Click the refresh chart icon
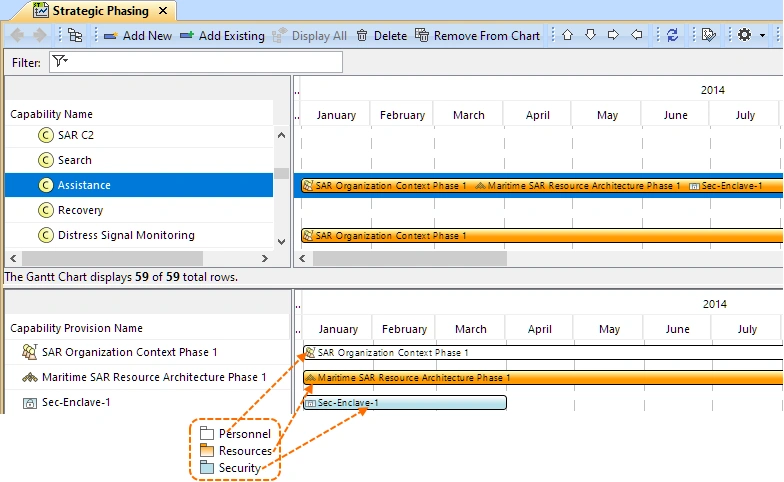The image size is (784, 482). [672, 35]
